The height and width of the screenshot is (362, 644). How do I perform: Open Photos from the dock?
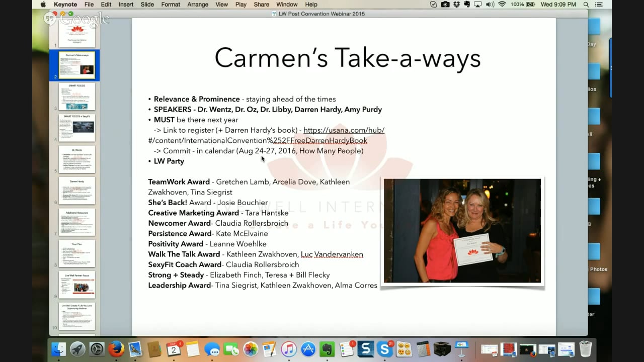click(x=251, y=349)
